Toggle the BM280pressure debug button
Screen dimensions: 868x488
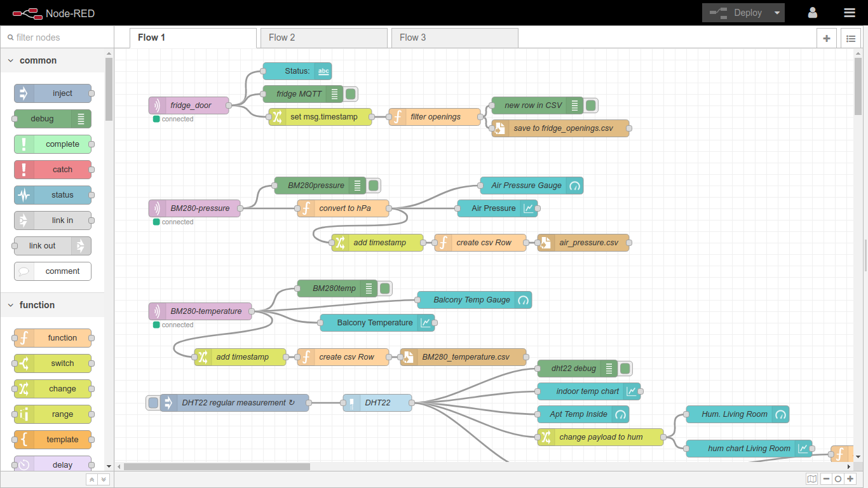(374, 186)
